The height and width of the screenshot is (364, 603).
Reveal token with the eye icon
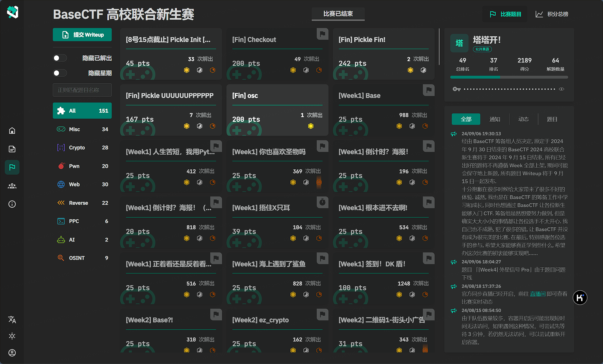pos(561,89)
